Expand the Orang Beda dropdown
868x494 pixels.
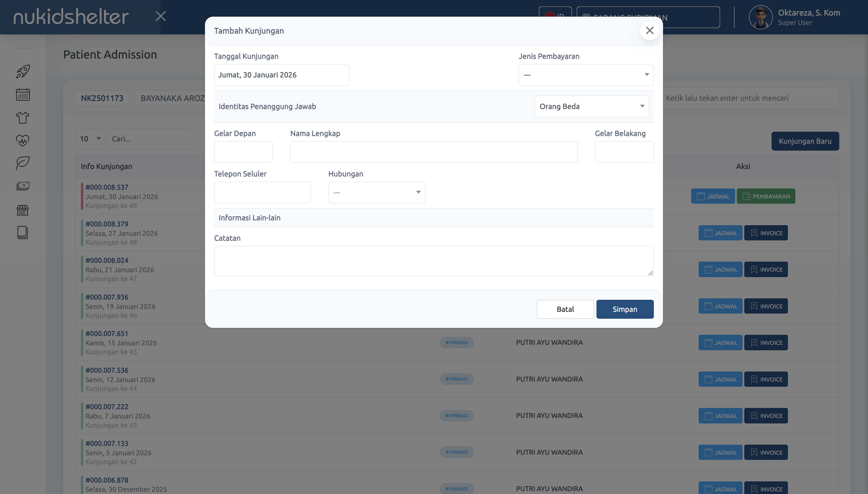point(591,106)
